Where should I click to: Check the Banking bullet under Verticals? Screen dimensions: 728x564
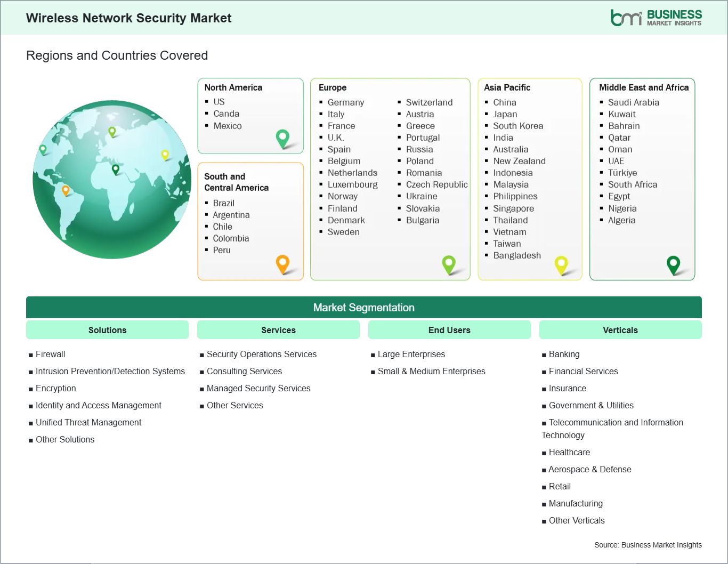(544, 354)
